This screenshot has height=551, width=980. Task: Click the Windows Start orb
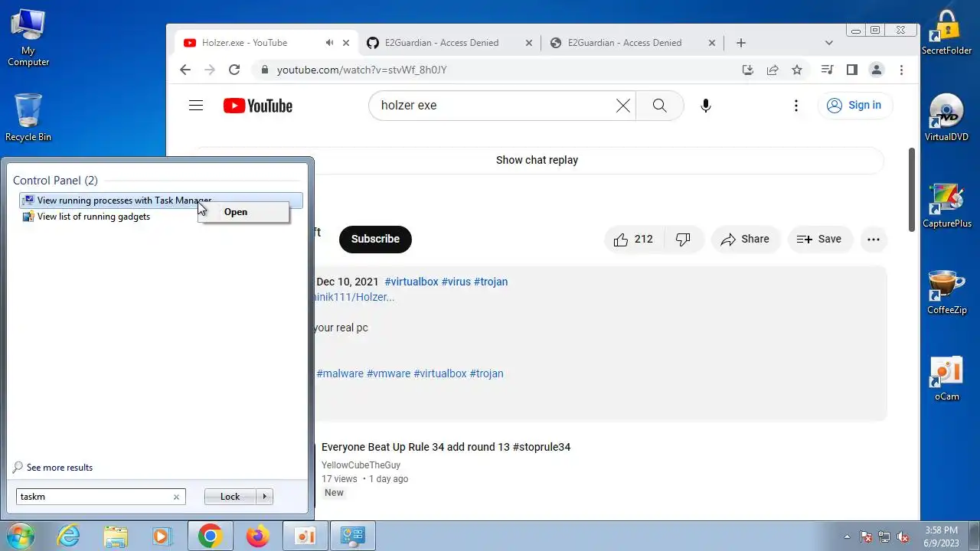pyautogui.click(x=21, y=536)
